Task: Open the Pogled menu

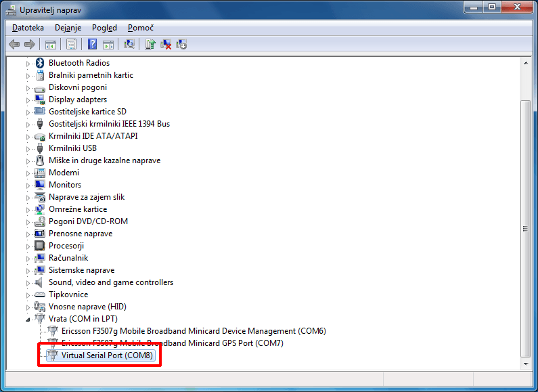Action: click(x=104, y=28)
